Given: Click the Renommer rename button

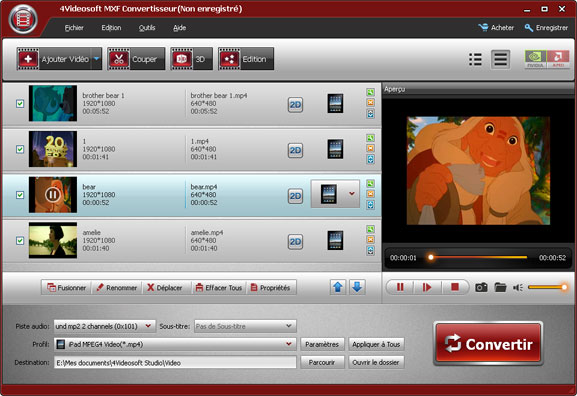Looking at the screenshot, I should tap(116, 287).
